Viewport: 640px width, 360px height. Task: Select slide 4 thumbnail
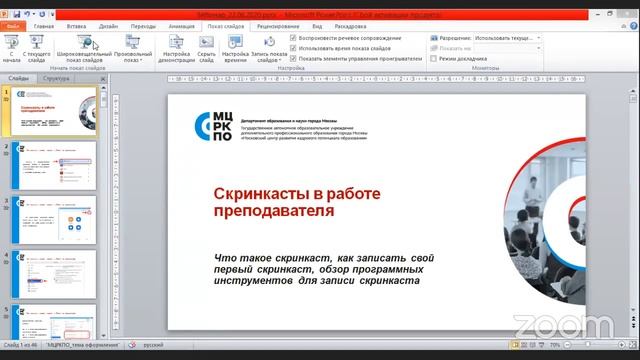[54, 274]
